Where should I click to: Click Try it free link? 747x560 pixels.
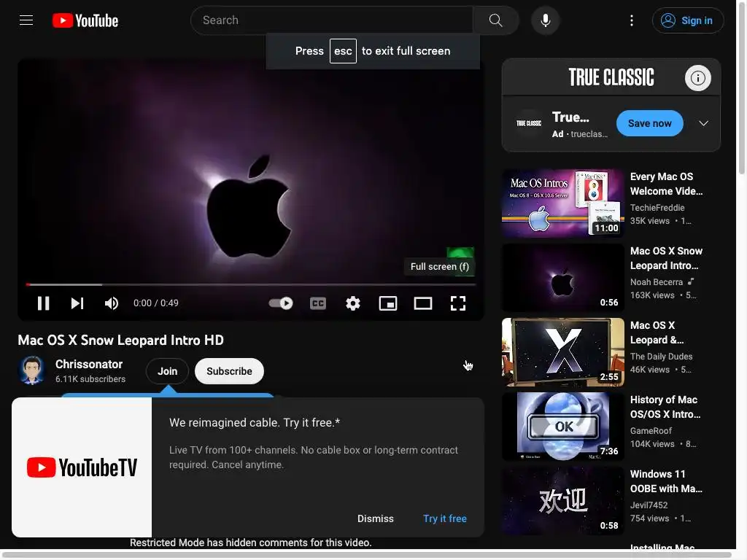[444, 518]
